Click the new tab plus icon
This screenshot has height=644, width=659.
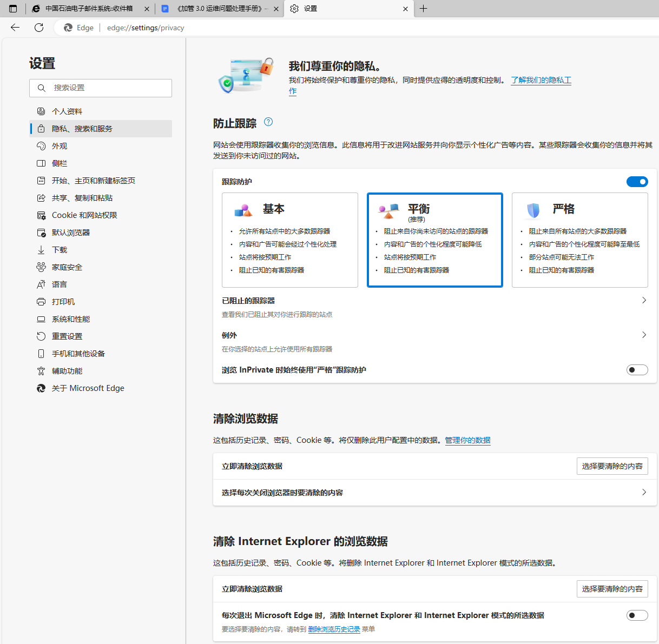[x=424, y=9]
